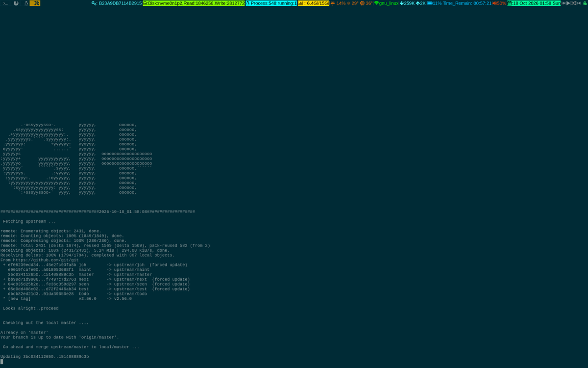Open the highlighted tools workspace icon
This screenshot has width=588, height=368.
click(35, 3)
